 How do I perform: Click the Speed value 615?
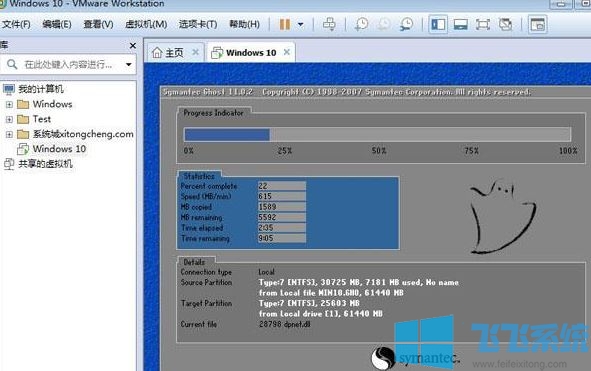(282, 196)
